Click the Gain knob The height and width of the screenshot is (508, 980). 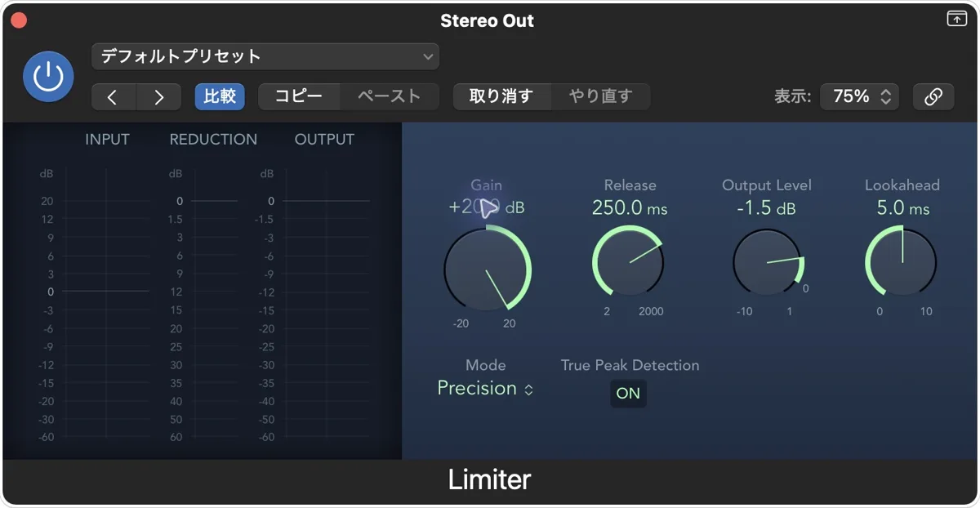pos(488,270)
